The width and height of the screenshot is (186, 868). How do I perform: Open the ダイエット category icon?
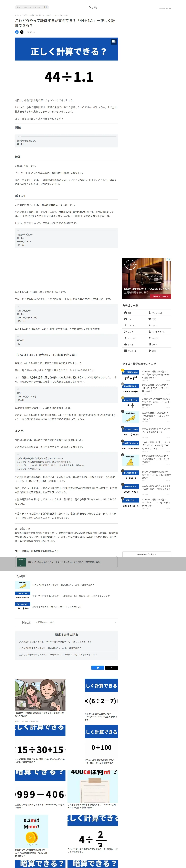126,351
